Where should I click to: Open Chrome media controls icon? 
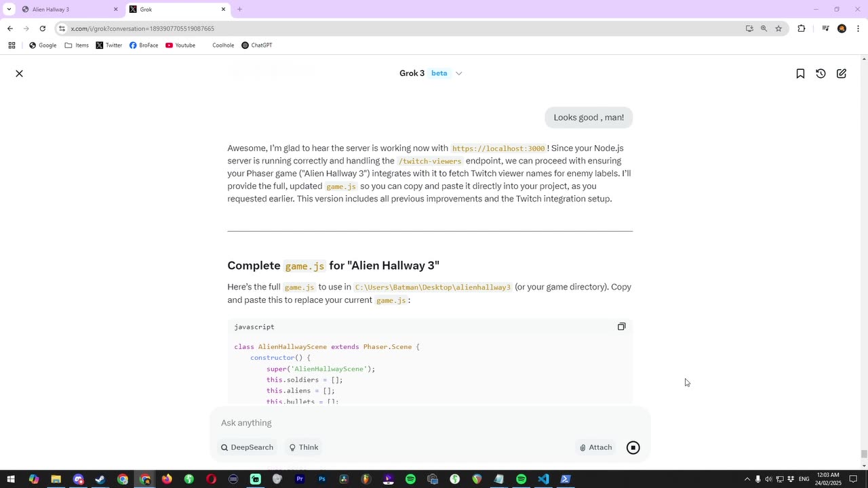point(825,28)
